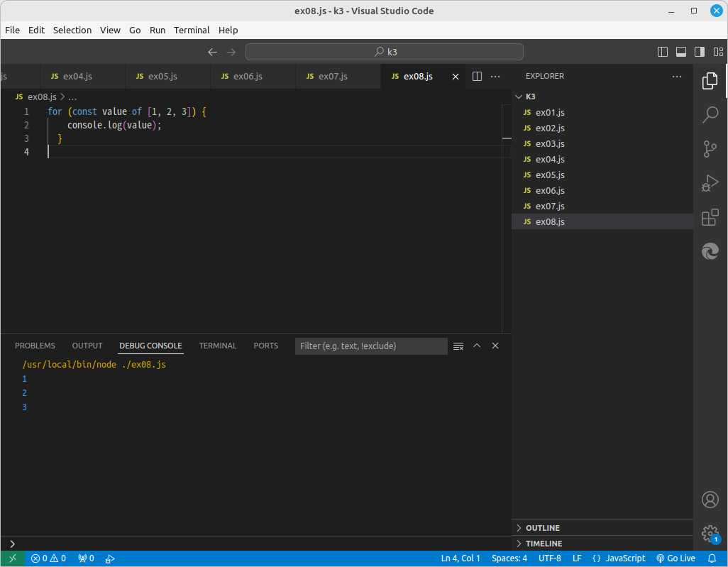Open the Go menu
The width and height of the screenshot is (728, 567).
pos(135,31)
